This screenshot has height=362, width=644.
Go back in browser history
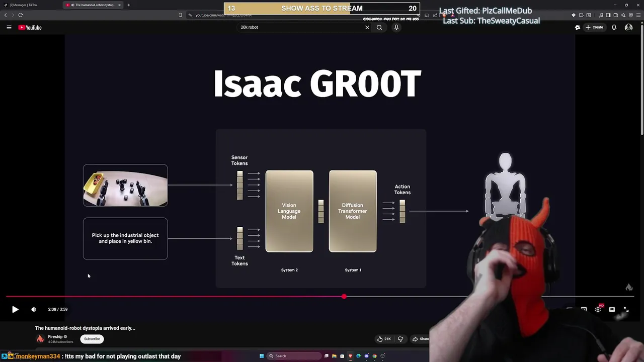click(x=6, y=15)
